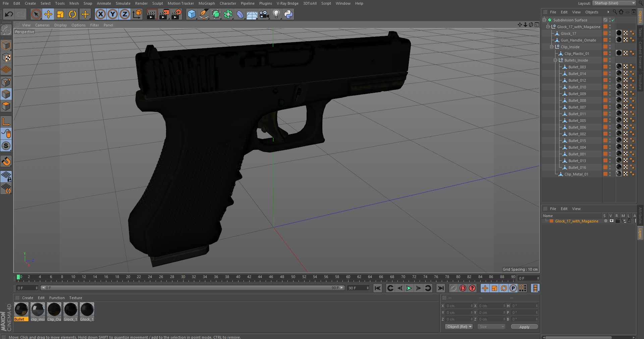Activate the Rotate tool
The width and height of the screenshot is (644, 339).
[72, 14]
